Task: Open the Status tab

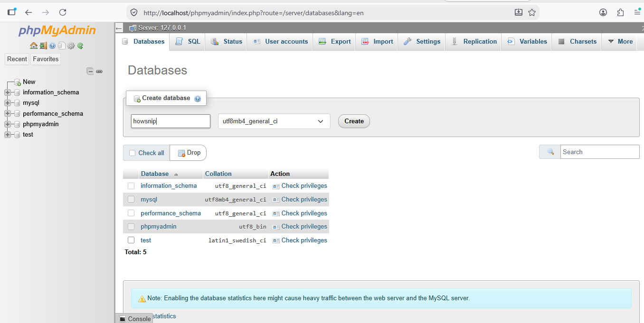Action: (227, 41)
